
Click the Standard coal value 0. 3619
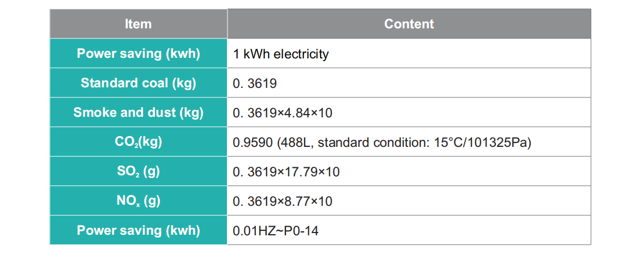(x=255, y=84)
